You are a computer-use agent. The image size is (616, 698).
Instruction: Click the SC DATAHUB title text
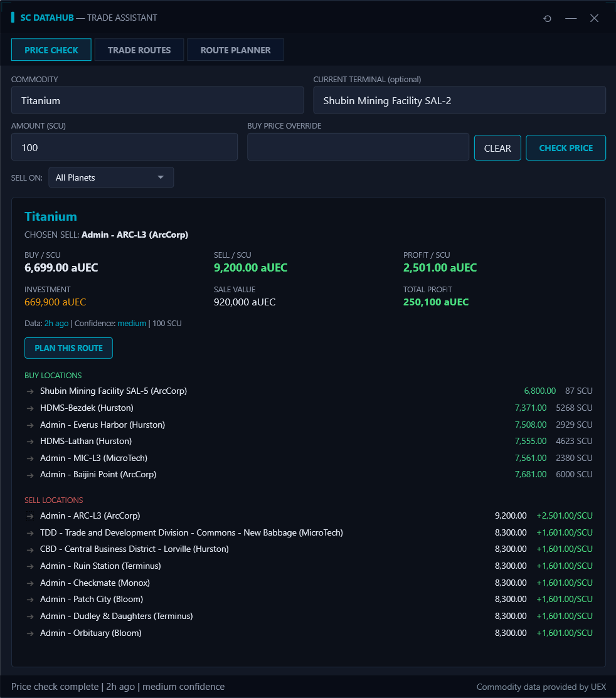47,18
